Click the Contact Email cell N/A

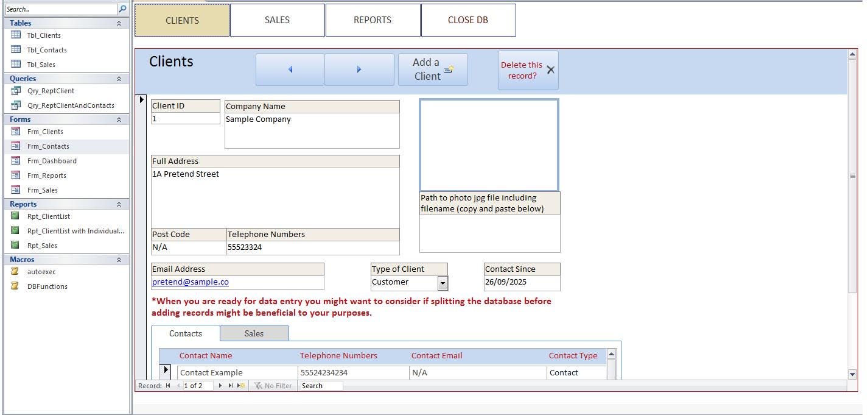[x=478, y=372]
